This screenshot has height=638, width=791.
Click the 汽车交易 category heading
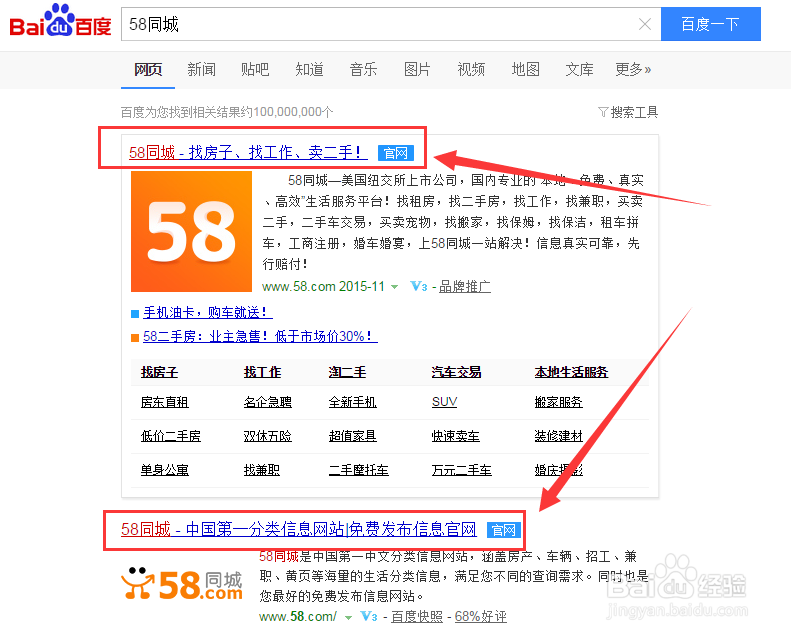(457, 372)
